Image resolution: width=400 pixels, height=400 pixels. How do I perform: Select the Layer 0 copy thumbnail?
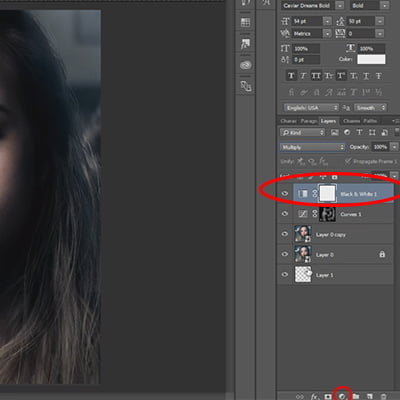pos(303,234)
